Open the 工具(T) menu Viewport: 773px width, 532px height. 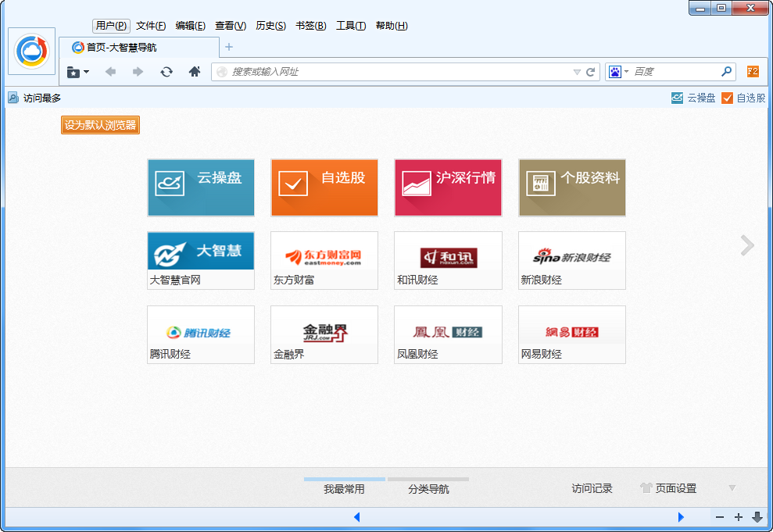351,26
